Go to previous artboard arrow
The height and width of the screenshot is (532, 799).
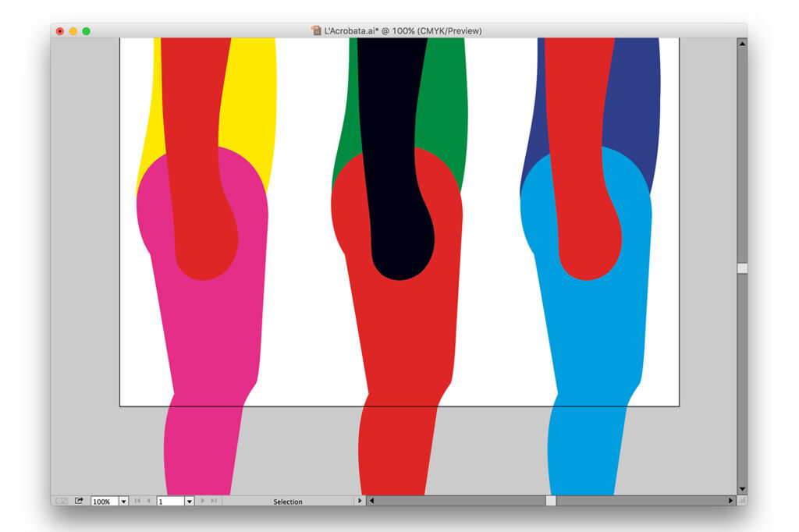pyautogui.click(x=148, y=501)
